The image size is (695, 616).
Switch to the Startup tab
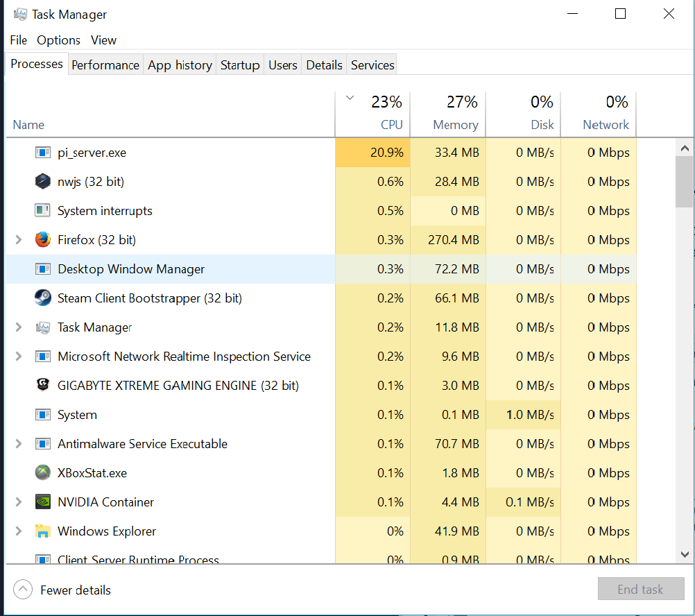click(240, 65)
